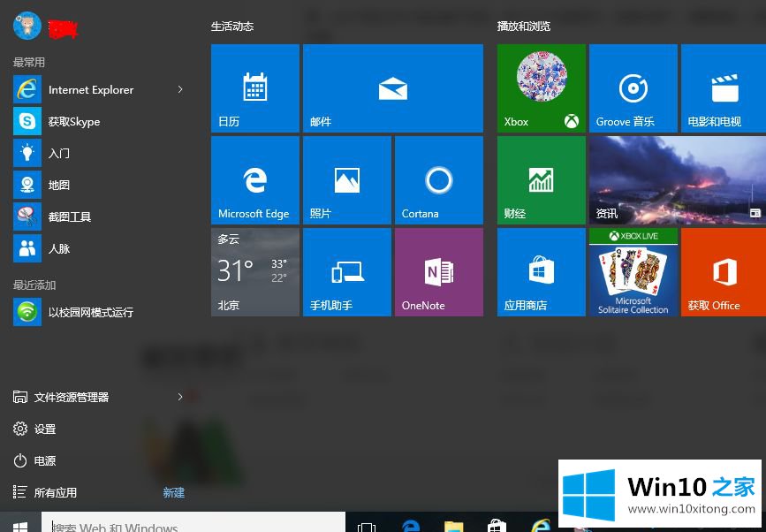The image size is (766, 532).
Task: Launch 截图工具 snipping tool
Action: pyautogui.click(x=69, y=217)
